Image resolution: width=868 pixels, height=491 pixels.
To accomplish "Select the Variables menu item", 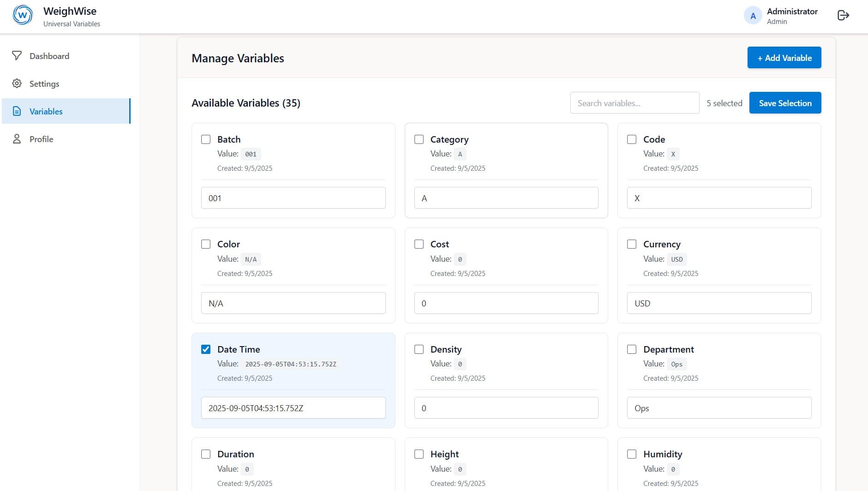I will click(66, 111).
